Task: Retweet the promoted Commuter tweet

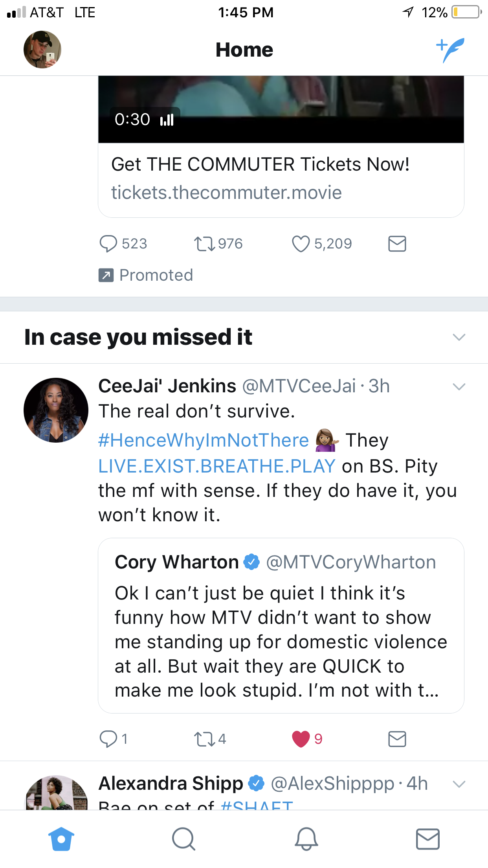Action: (204, 244)
